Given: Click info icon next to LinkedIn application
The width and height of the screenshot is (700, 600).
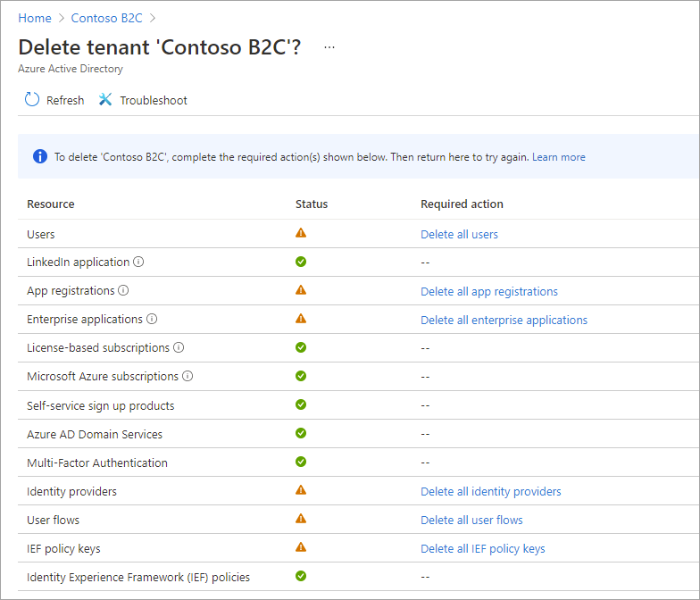Looking at the screenshot, I should tap(138, 262).
